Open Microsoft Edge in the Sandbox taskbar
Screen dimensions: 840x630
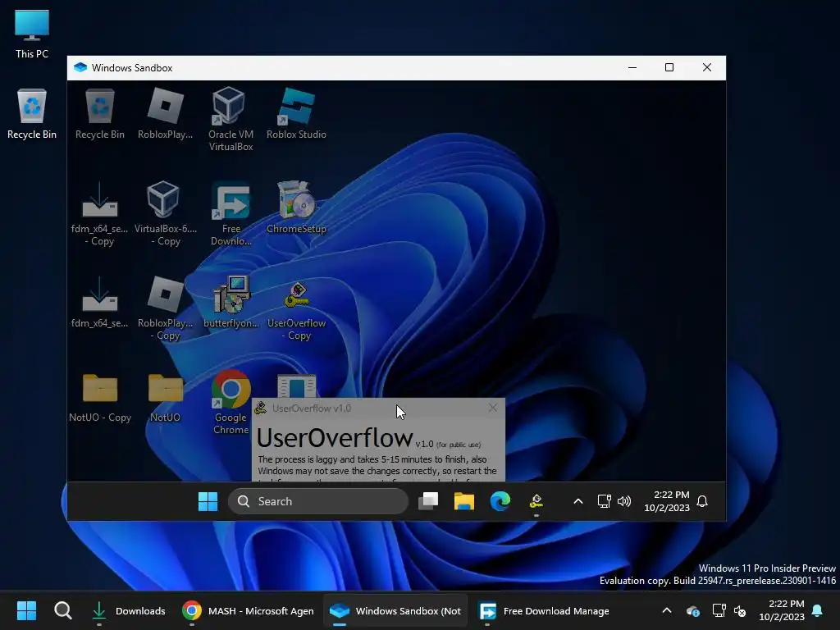500,501
